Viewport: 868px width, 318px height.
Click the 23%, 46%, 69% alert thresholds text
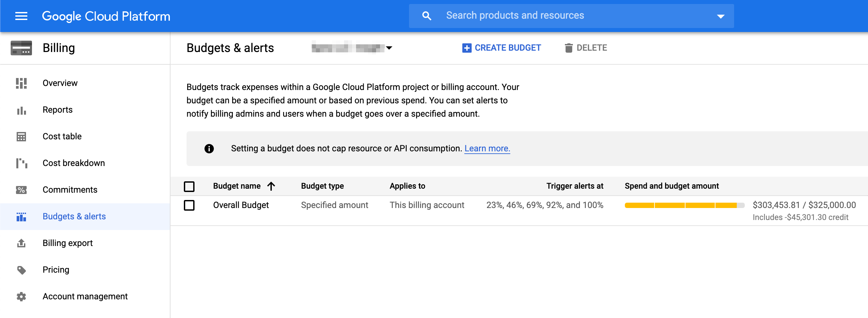(545, 205)
